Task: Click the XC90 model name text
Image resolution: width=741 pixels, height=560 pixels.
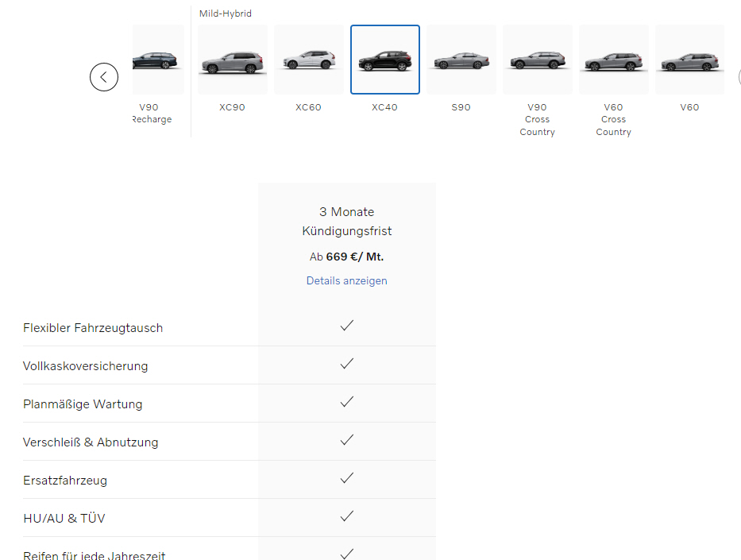Action: [232, 107]
